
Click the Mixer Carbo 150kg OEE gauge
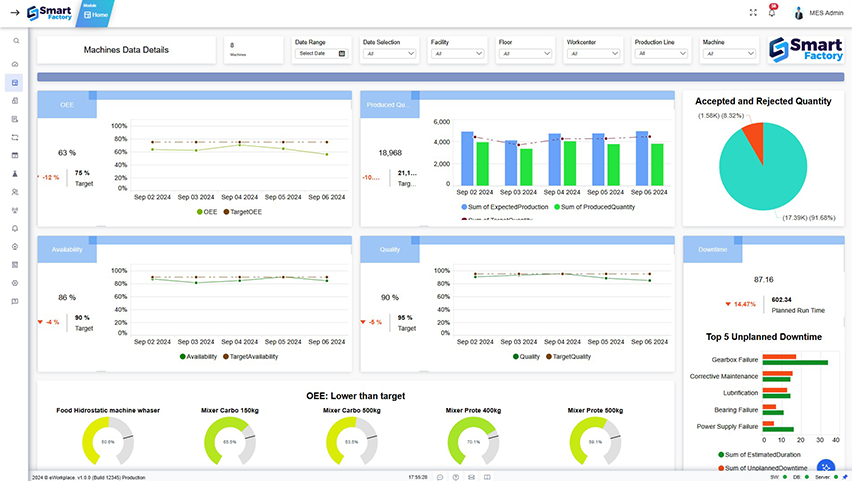click(230, 441)
